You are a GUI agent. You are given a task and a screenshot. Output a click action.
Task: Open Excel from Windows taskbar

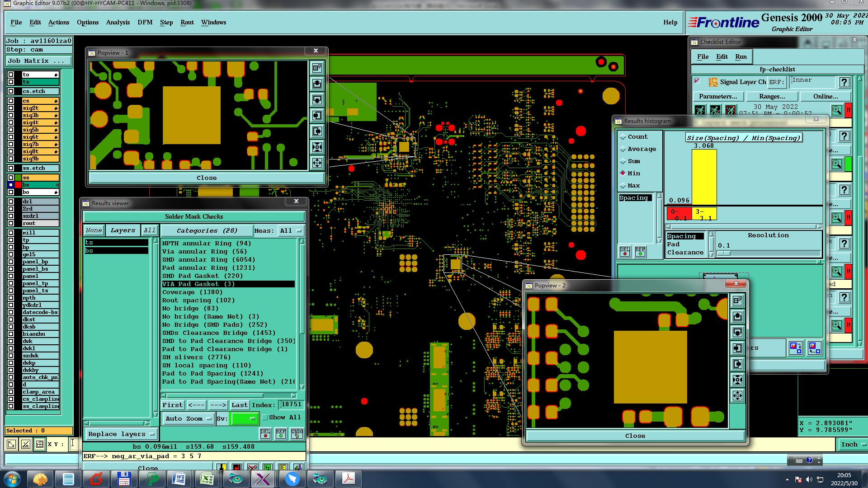point(207,479)
